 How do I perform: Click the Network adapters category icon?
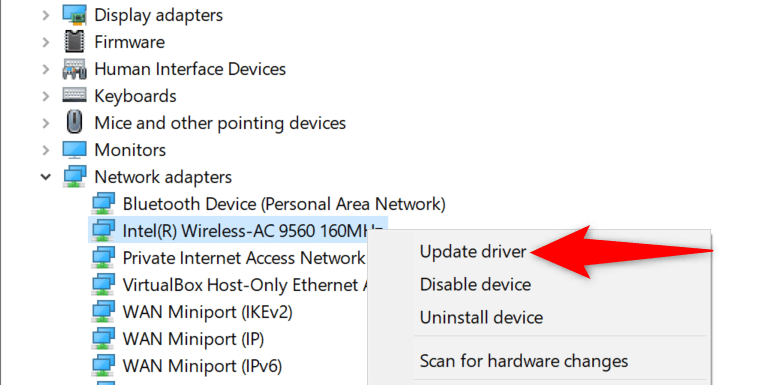click(74, 177)
